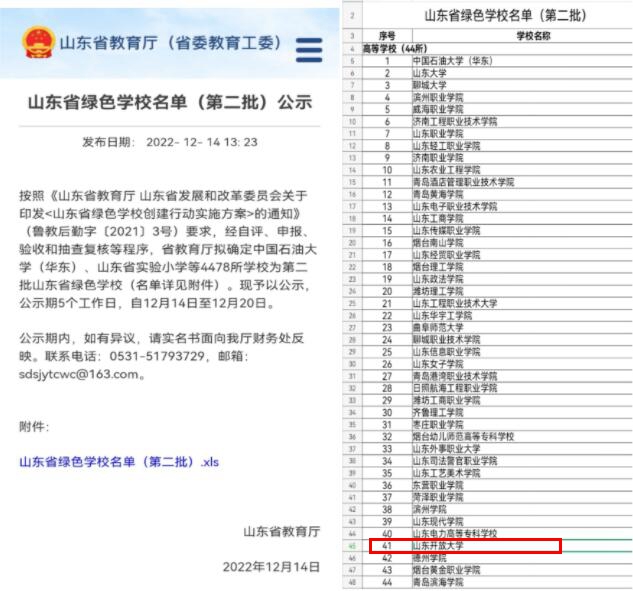Select cell 滨州职业学院
This screenshot has height=591, width=633.
(522, 97)
